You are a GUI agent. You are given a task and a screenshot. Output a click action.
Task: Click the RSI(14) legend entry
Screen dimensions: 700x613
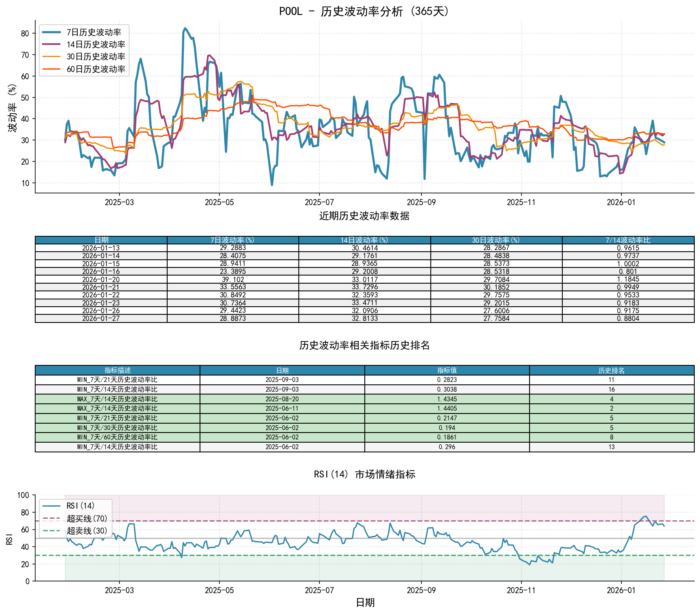tap(81, 506)
